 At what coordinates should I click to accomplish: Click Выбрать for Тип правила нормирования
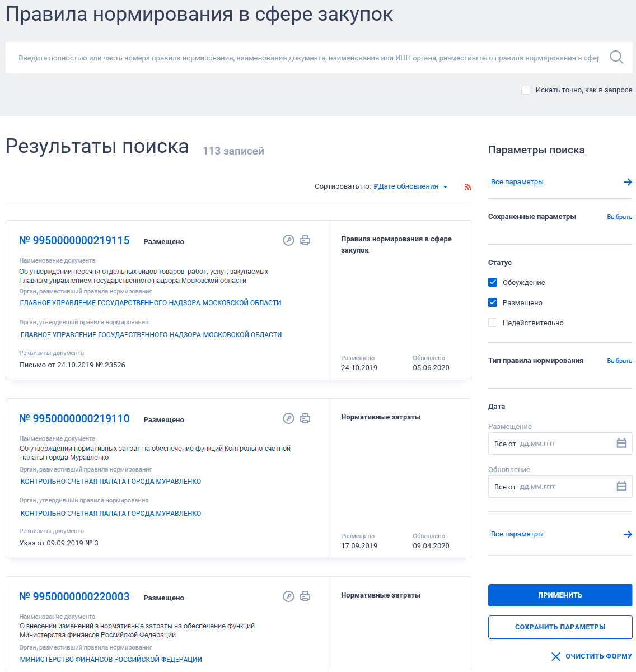[620, 361]
